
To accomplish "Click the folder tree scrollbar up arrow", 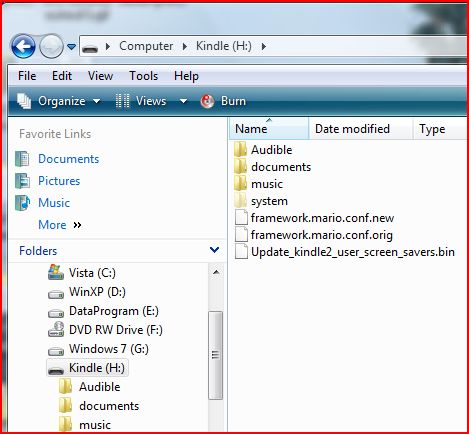I will coord(216,272).
